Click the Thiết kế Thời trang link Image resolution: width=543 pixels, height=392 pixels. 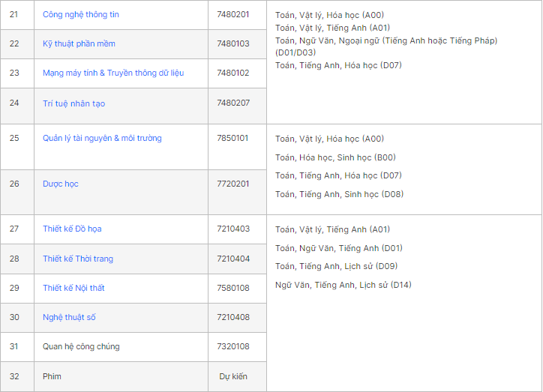(78, 259)
